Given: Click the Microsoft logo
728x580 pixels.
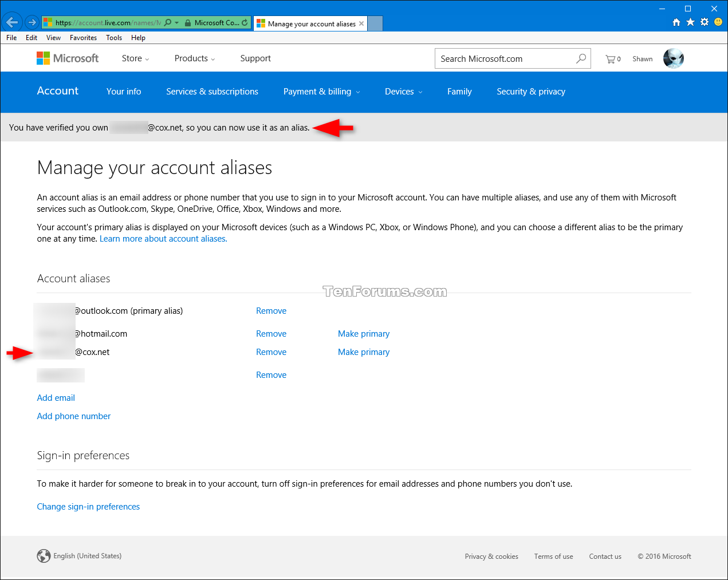Looking at the screenshot, I should click(68, 58).
